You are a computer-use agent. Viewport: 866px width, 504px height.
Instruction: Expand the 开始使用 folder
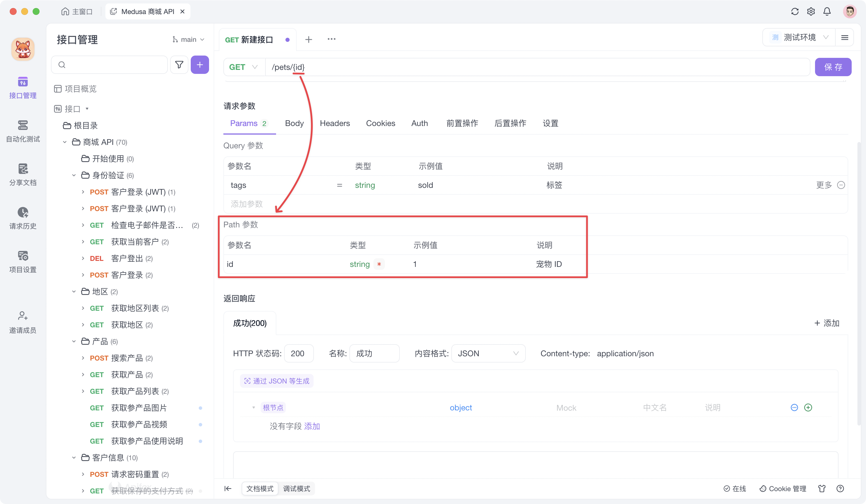(108, 159)
